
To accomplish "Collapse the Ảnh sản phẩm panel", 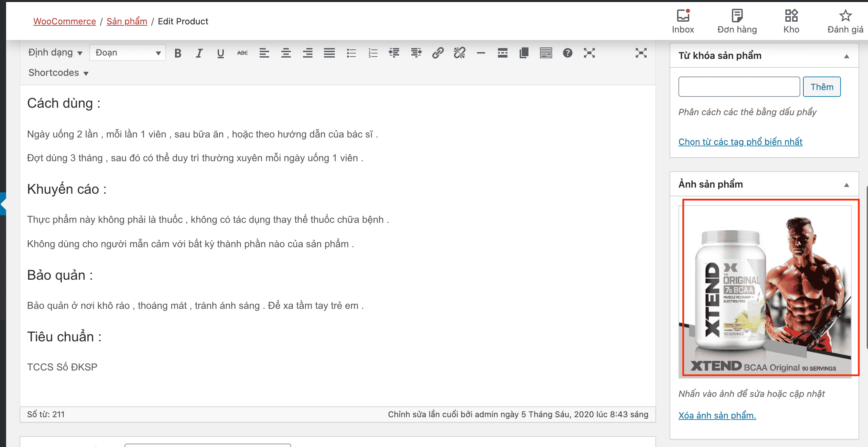I will click(847, 185).
